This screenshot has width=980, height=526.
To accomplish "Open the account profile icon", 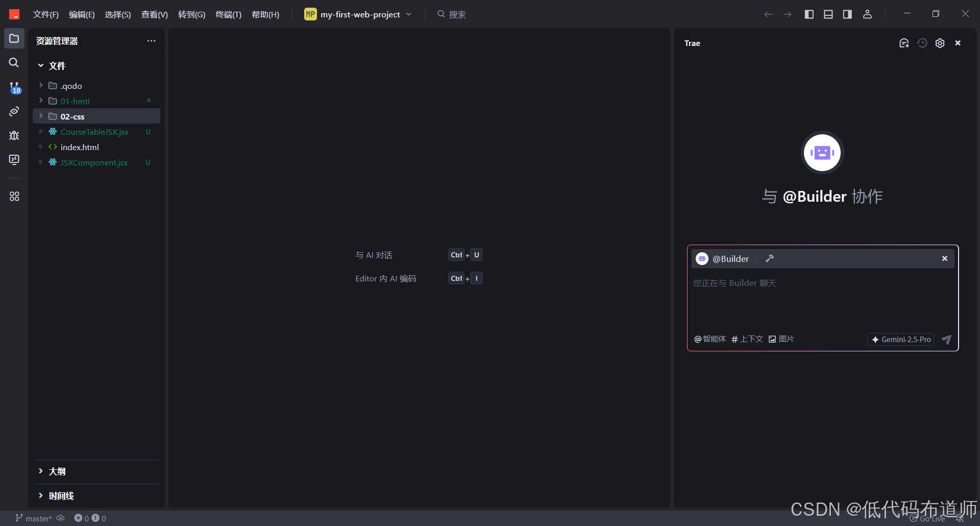I will point(867,14).
